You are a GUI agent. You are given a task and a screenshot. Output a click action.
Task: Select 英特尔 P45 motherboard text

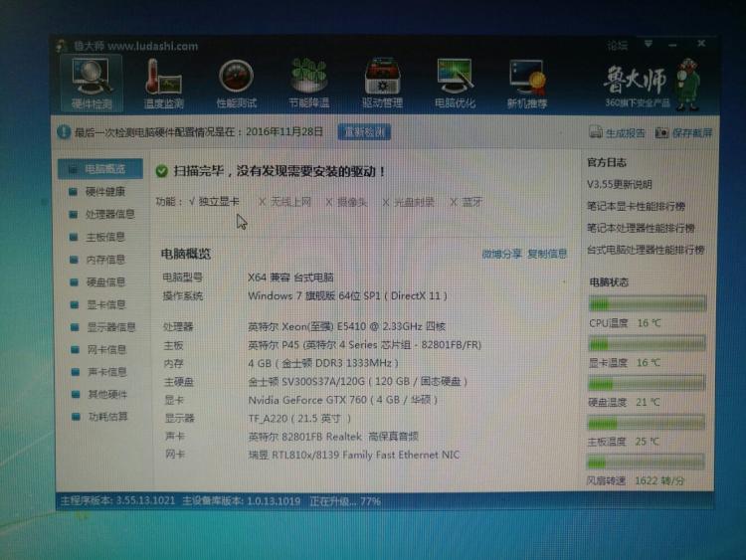[x=364, y=345]
